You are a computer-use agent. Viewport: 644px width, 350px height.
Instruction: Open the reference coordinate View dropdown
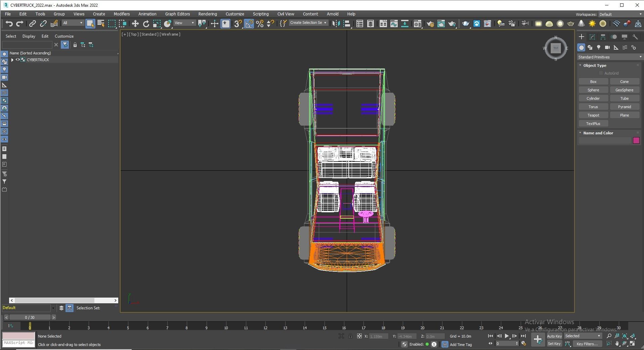point(184,23)
